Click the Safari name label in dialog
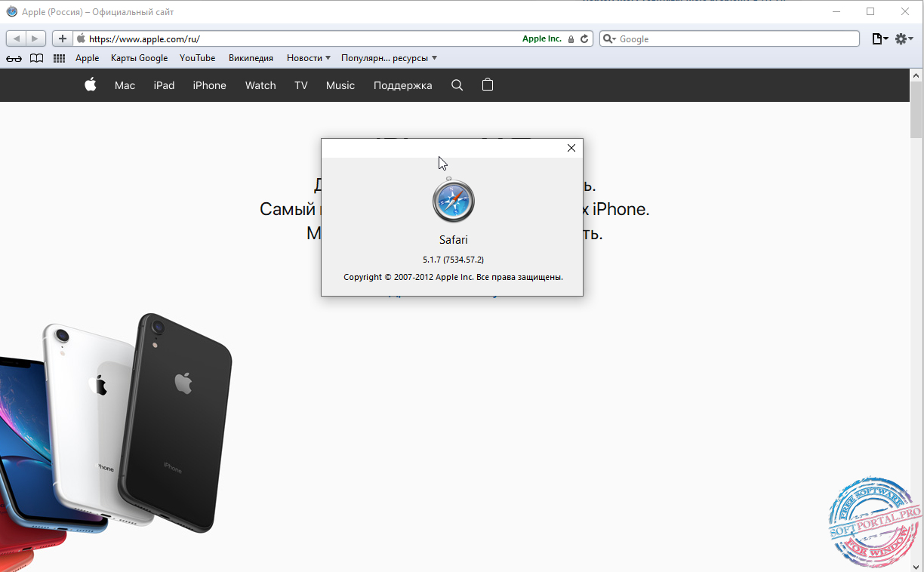This screenshot has height=572, width=924. (454, 240)
